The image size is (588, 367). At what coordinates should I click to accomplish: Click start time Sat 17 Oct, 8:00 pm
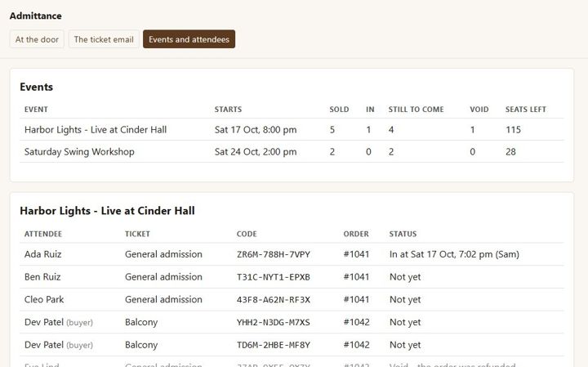[256, 130]
